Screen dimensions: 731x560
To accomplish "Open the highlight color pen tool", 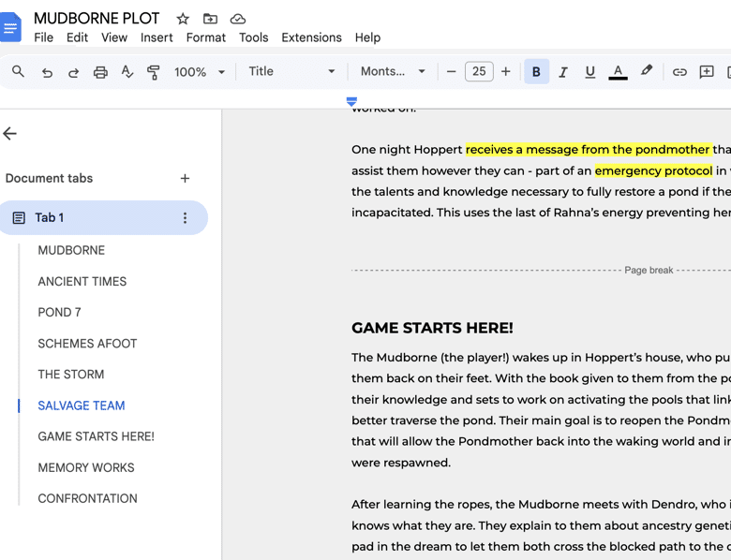I will [x=646, y=71].
